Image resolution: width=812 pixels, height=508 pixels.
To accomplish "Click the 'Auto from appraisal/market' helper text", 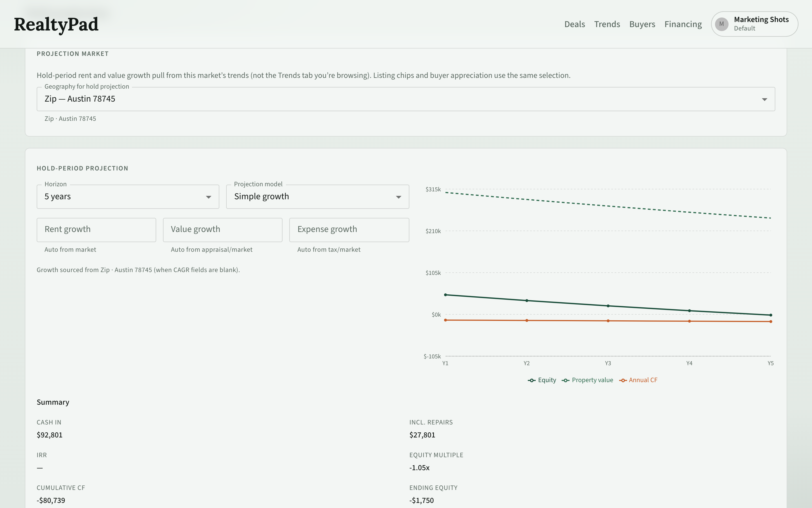I will point(212,250).
